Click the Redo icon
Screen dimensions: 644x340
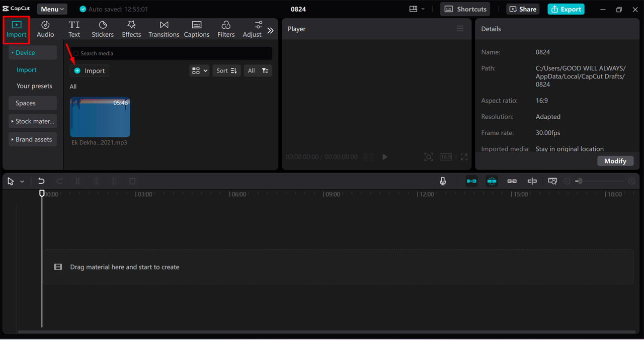click(59, 181)
